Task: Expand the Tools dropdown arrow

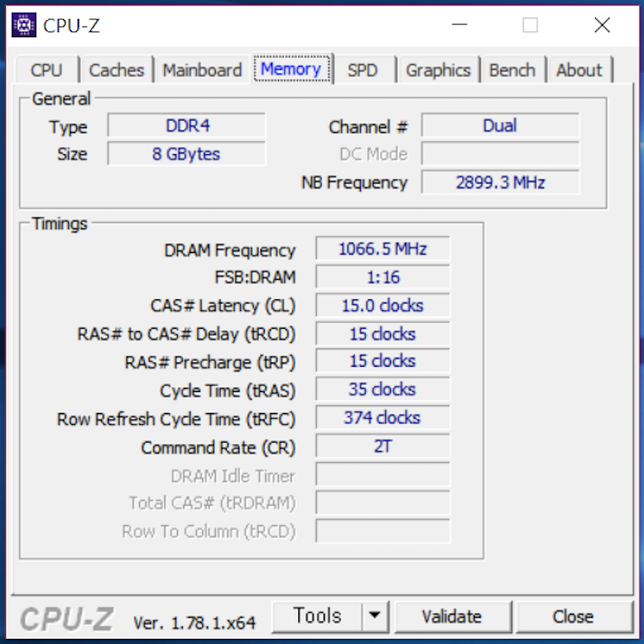Action: (374, 616)
